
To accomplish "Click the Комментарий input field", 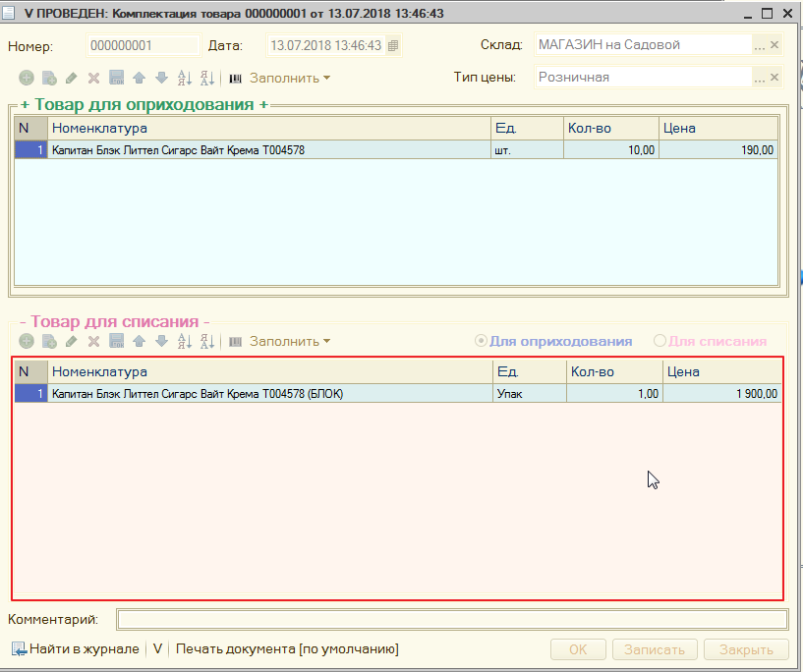I will (452, 619).
